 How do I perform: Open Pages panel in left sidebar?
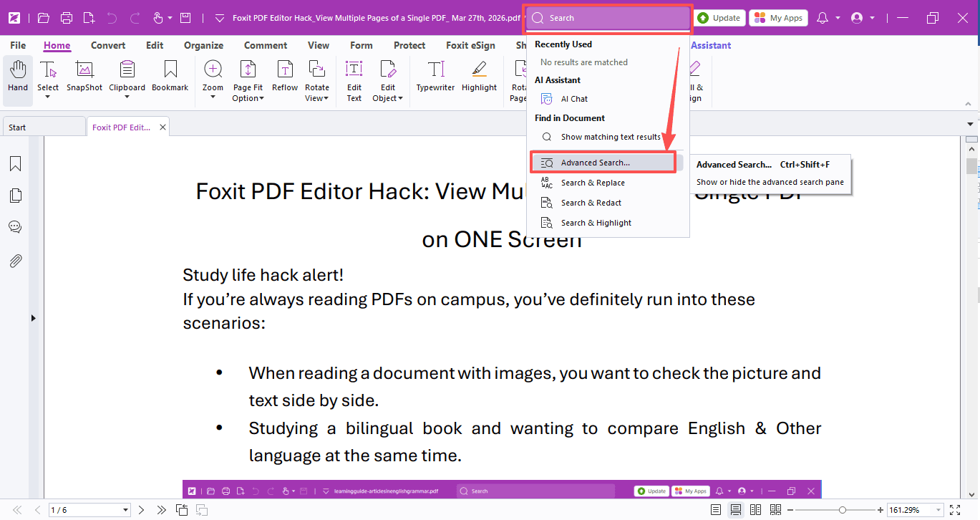[x=15, y=196]
